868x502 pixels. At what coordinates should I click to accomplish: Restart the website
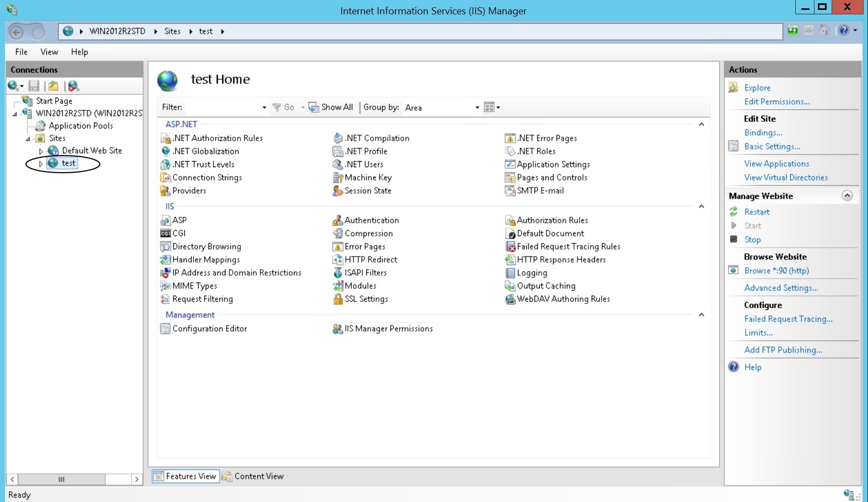(757, 212)
